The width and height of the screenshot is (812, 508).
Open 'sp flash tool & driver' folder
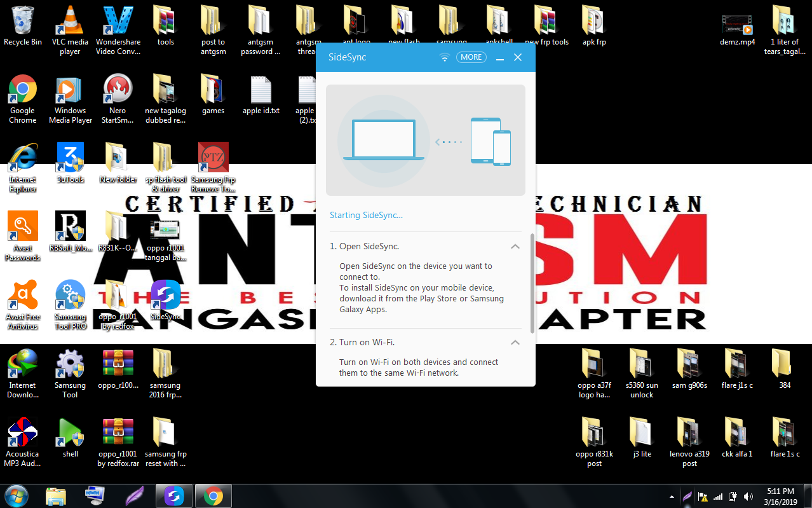(166, 168)
